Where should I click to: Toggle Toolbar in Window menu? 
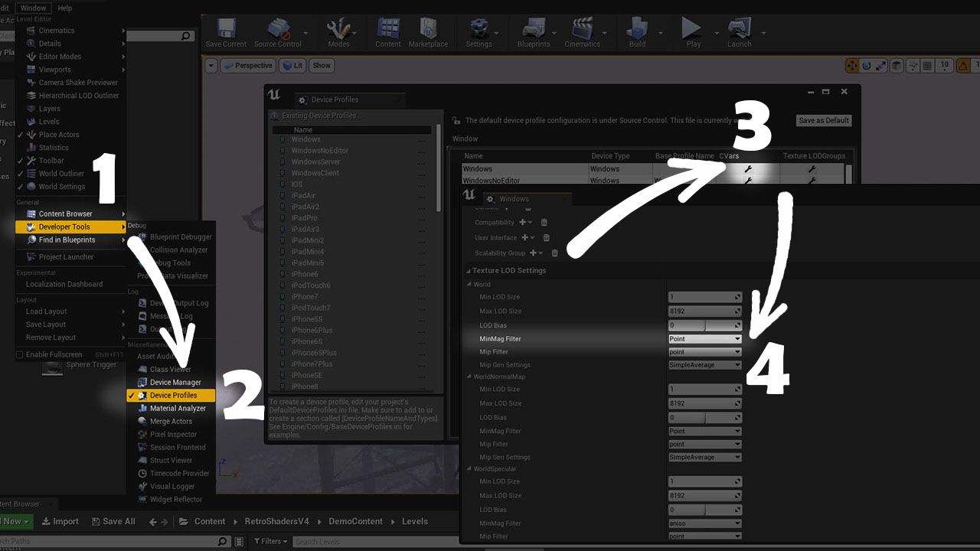70,161
